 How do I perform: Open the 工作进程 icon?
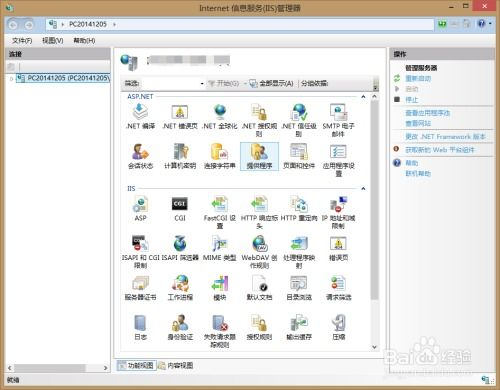(x=180, y=288)
